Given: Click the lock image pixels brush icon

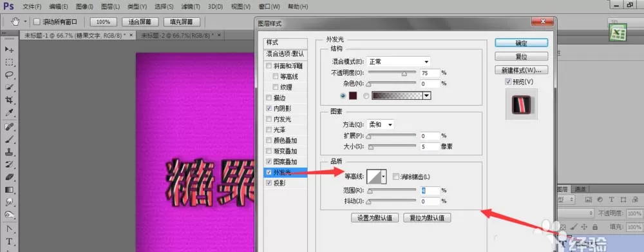Looking at the screenshot, I should click(x=574, y=226).
